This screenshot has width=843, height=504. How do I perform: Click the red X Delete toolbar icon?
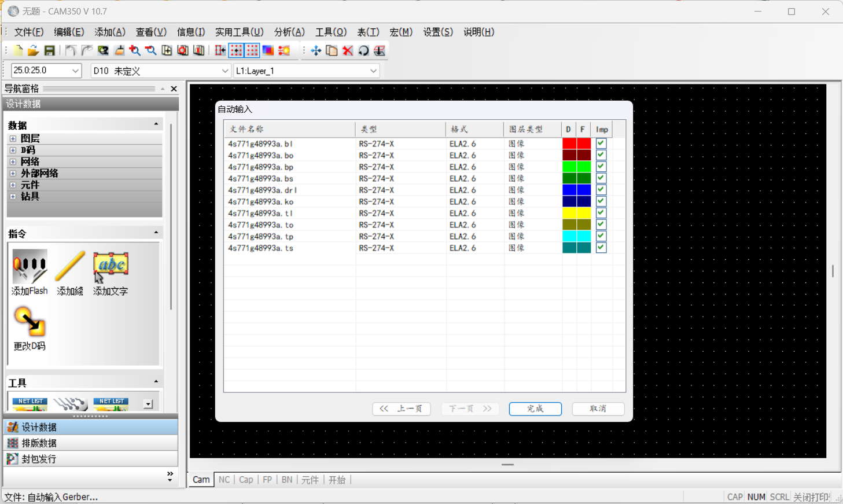coord(348,51)
